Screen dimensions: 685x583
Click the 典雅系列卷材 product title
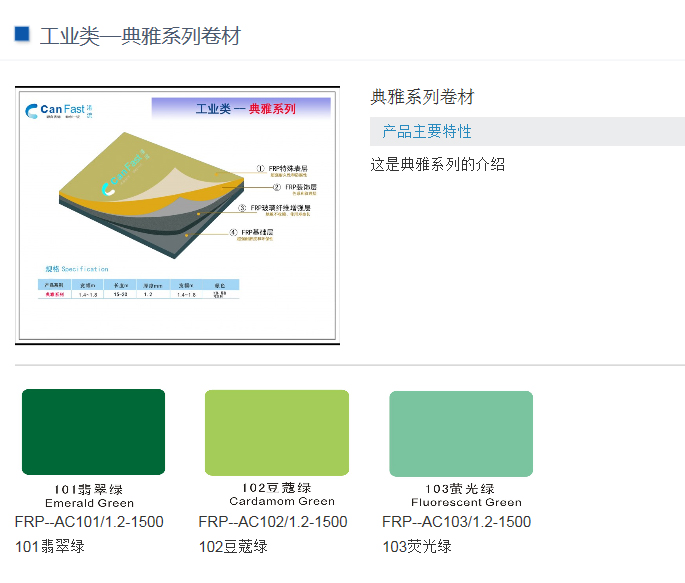point(422,97)
